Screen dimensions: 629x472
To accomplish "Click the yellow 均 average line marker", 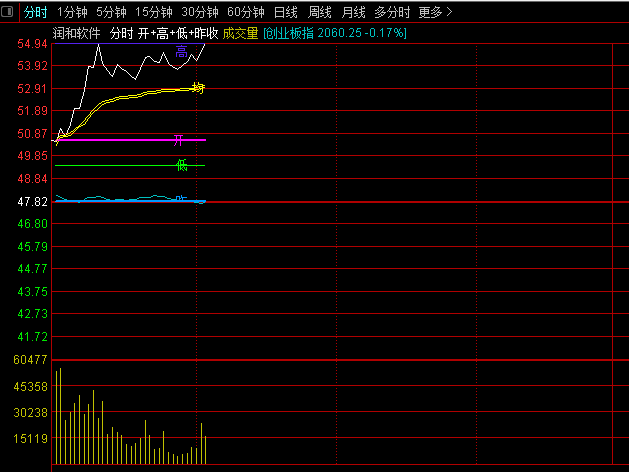I will 198,89.
